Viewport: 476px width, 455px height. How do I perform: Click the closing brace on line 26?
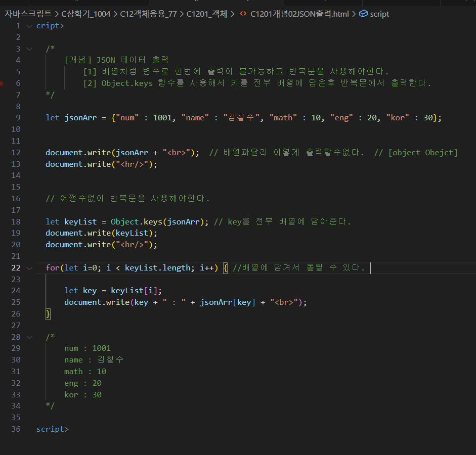[48, 313]
